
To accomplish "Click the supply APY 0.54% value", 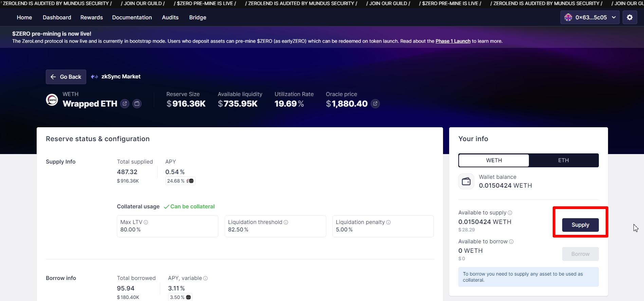I will 175,172.
